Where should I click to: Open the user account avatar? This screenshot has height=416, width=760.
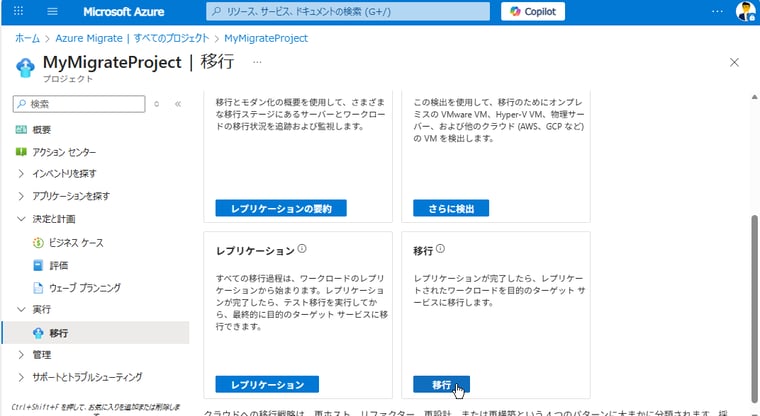pos(745,11)
